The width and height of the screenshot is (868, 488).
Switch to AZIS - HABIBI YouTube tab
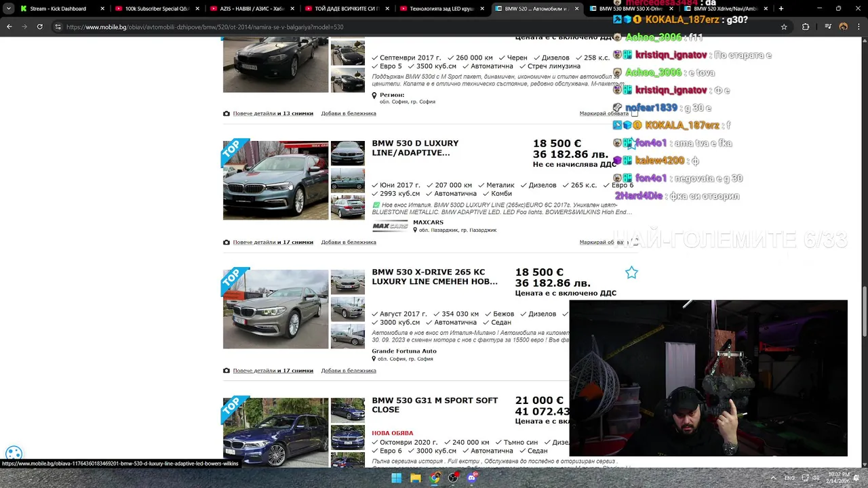click(252, 8)
